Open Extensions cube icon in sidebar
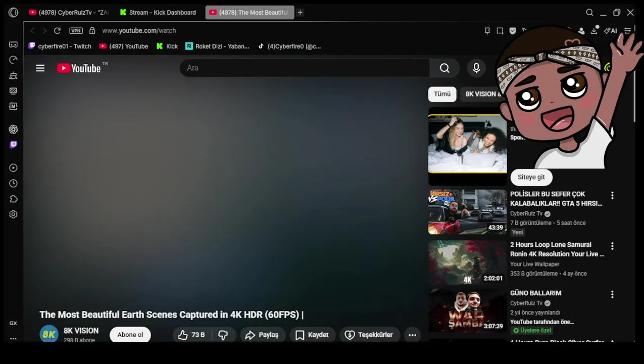 click(x=13, y=199)
